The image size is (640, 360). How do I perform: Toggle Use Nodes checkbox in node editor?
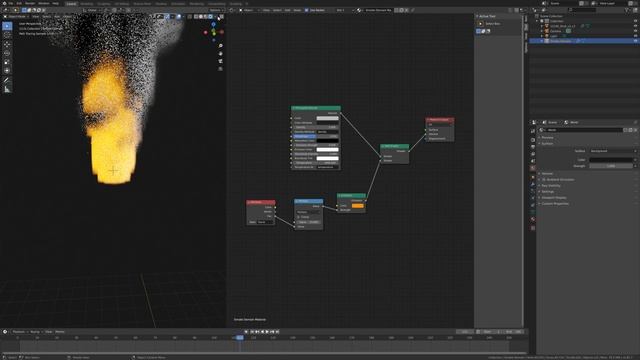click(306, 10)
